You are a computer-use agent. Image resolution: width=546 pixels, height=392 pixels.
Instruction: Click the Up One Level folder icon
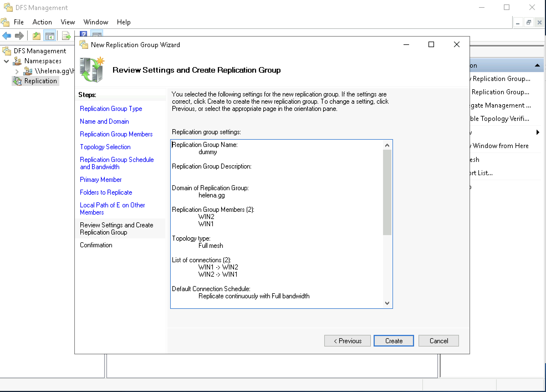[x=36, y=36]
